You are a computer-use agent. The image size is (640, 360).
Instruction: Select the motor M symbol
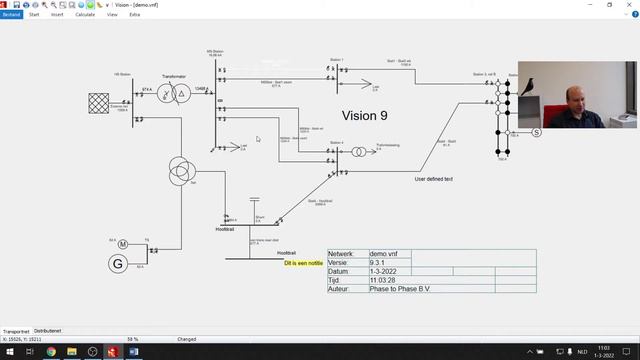(123, 244)
